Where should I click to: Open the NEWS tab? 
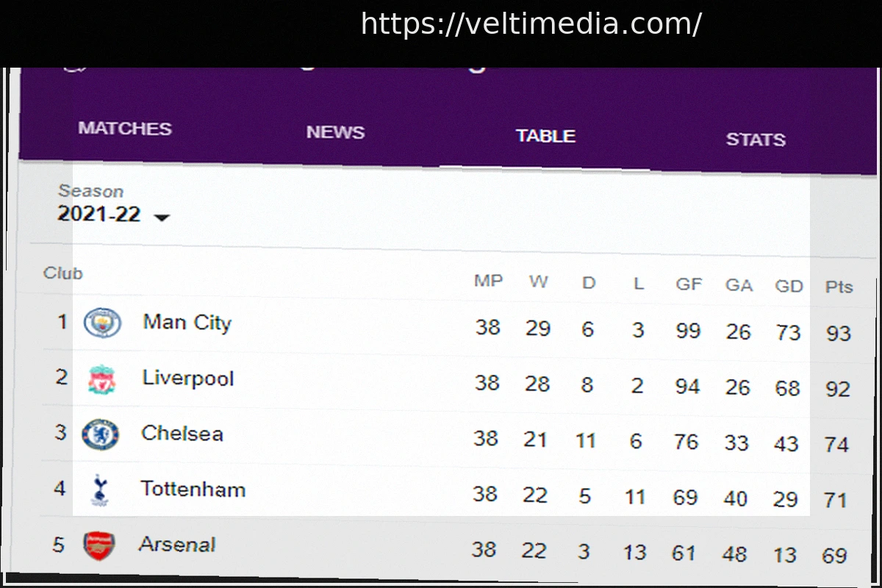pos(335,132)
